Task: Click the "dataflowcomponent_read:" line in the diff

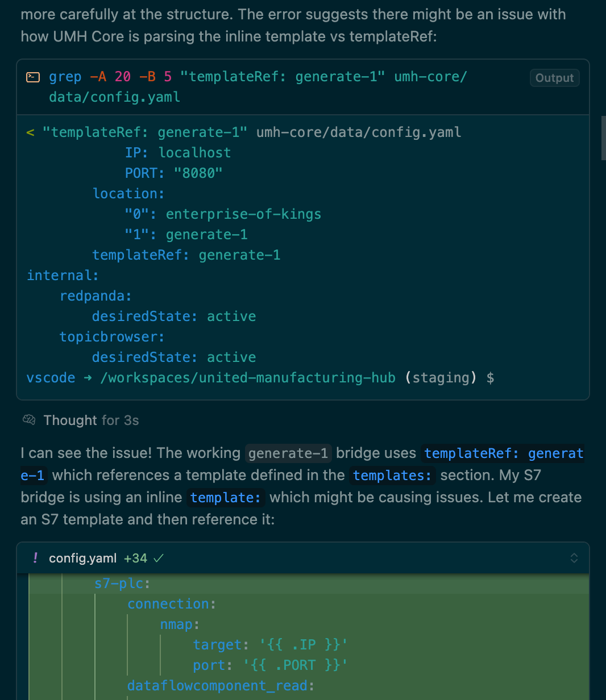Action: click(x=221, y=686)
